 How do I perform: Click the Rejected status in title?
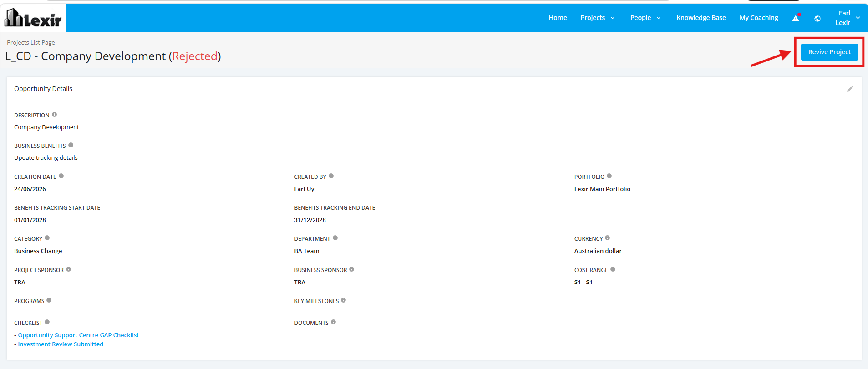click(195, 56)
